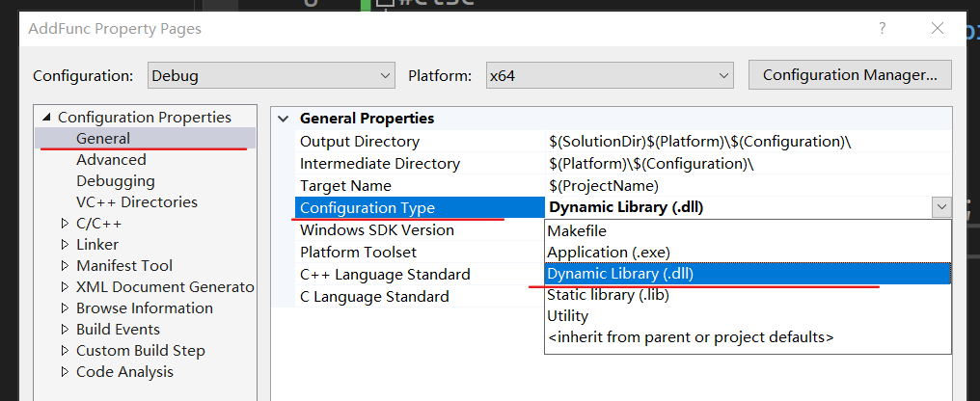Image resolution: width=980 pixels, height=401 pixels.
Task: Choose Makefile from the dropdown list
Action: click(x=577, y=231)
